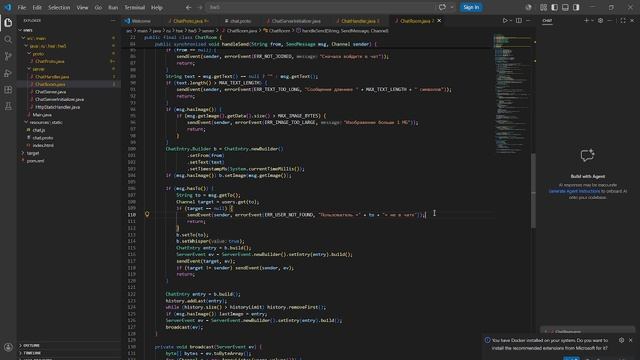Click the lightbulb code action on line 110
Screen dimensions: 640x360
tap(147, 214)
